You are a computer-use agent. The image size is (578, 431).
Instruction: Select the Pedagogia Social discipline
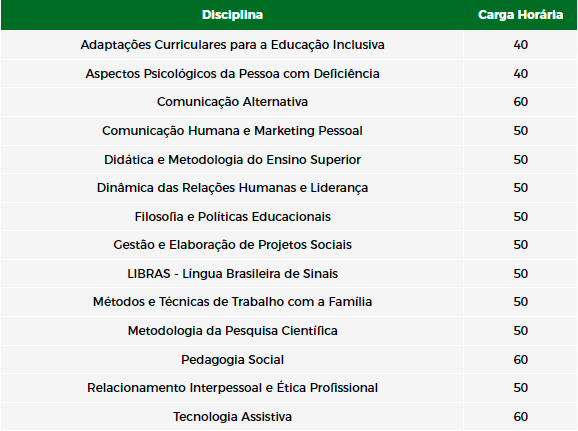click(x=232, y=359)
